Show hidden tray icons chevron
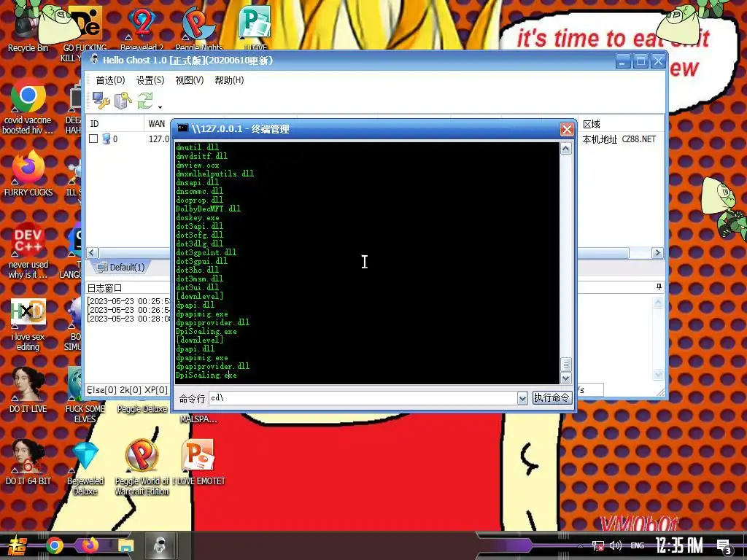Screen dimensions: 747x560 coord(580,545)
